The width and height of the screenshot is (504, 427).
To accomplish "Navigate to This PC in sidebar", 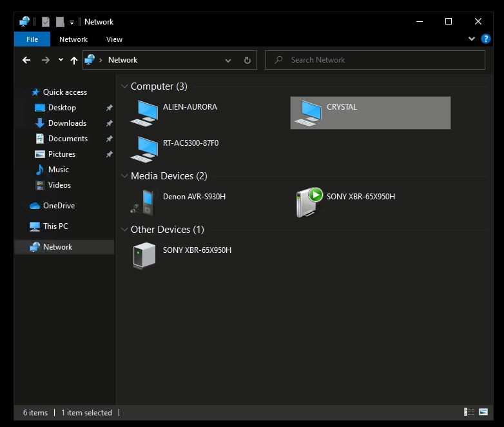I will [55, 226].
